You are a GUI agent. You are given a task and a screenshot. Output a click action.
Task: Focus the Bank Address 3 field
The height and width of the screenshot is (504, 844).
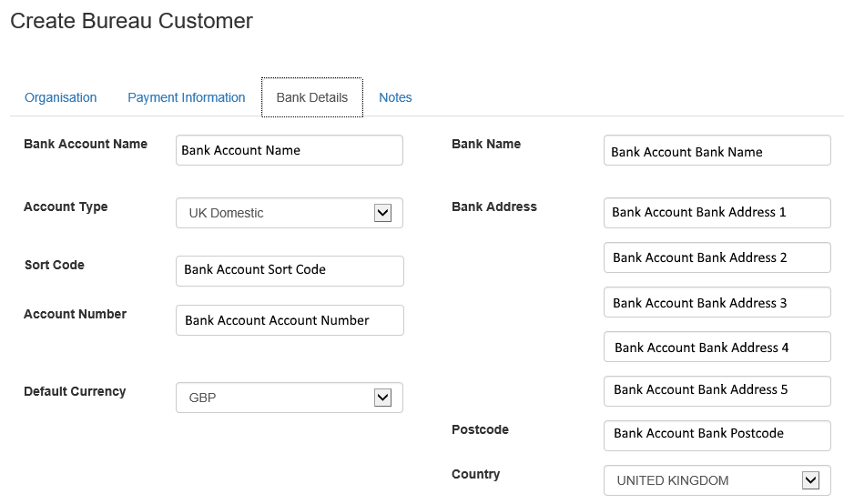pyautogui.click(x=717, y=302)
